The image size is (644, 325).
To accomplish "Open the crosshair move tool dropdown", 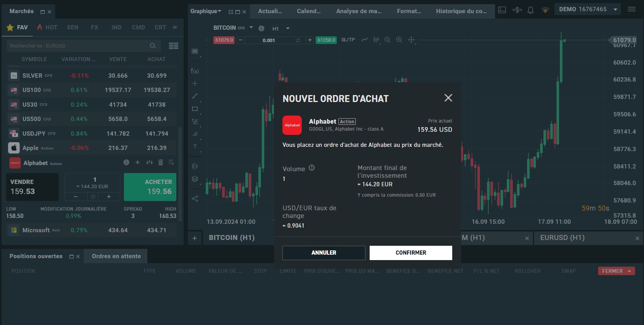I will click(x=412, y=40).
